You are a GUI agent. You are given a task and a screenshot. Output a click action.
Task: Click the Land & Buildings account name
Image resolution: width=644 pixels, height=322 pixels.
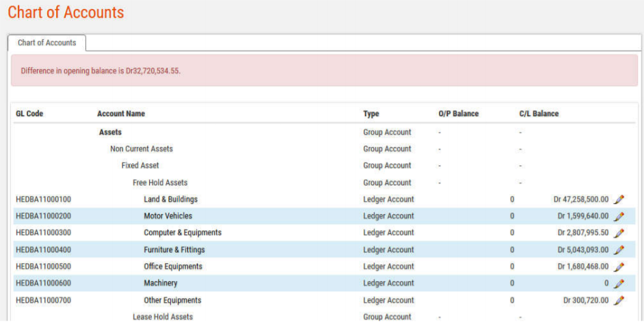[x=170, y=200]
